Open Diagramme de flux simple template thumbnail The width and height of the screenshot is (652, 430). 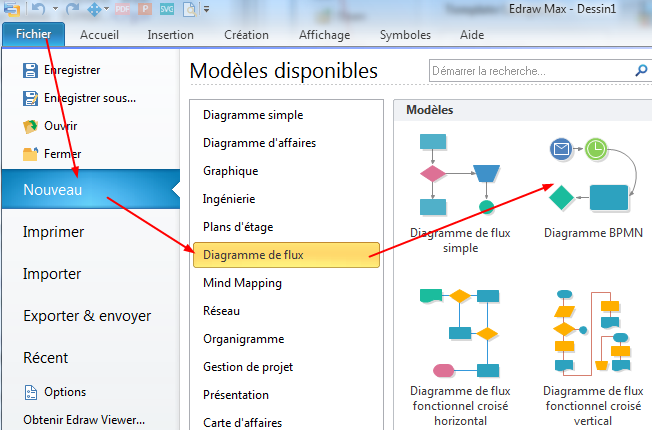coord(460,175)
